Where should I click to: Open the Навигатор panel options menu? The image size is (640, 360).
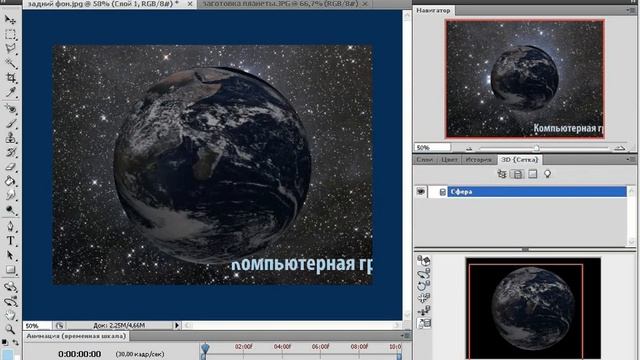point(630,10)
